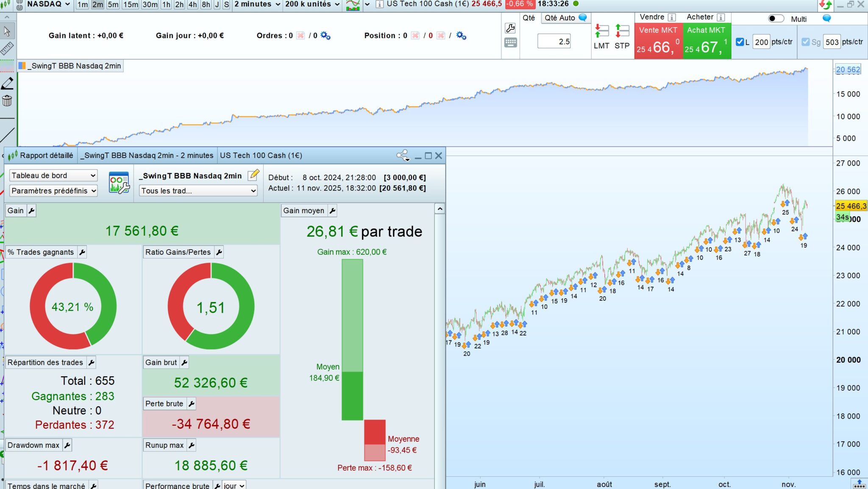Click the share icon in report header

[x=403, y=156]
